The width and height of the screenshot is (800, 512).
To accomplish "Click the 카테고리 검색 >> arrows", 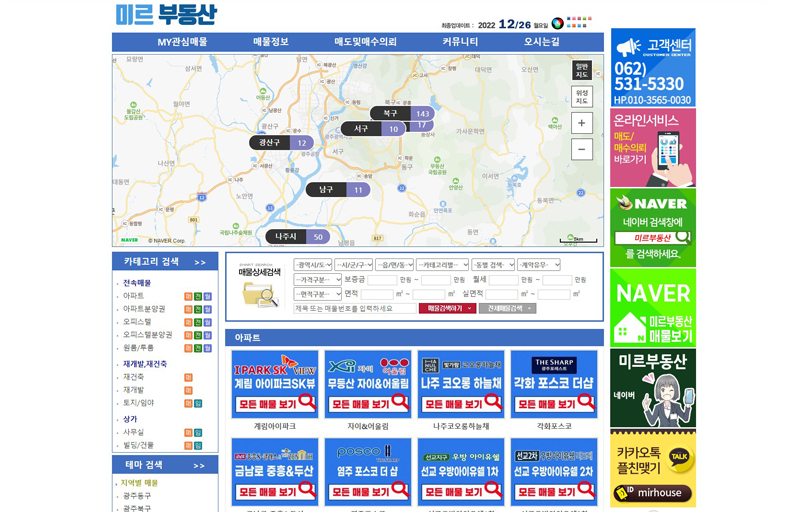I will 200,262.
